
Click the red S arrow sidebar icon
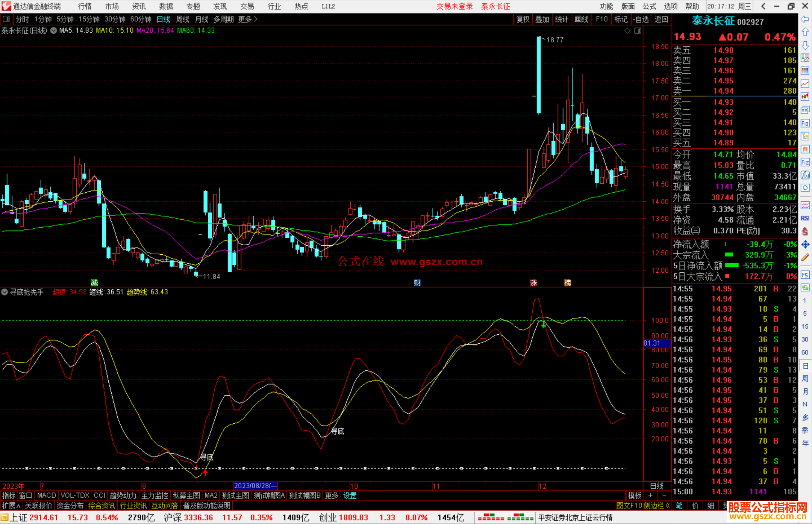coord(805,231)
